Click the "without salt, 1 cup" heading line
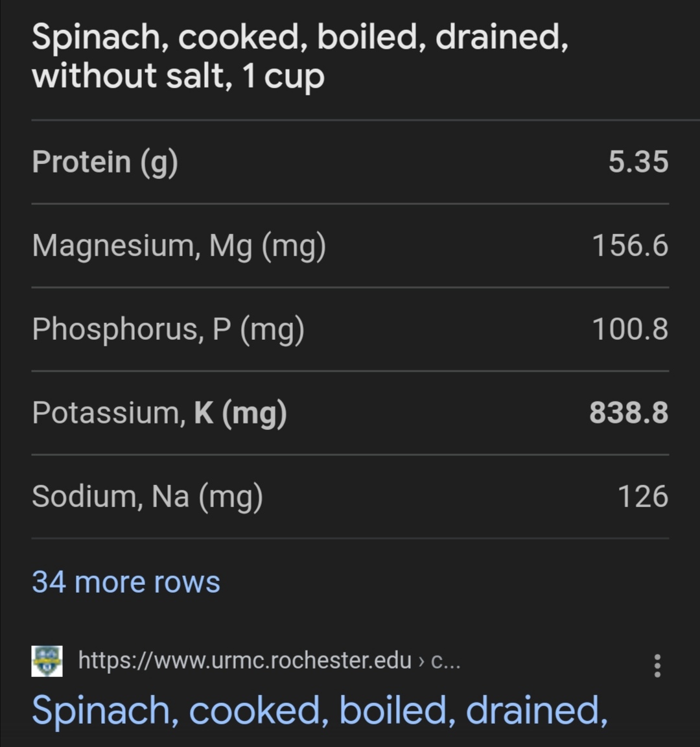Viewport: 700px width, 747px height. pyautogui.click(x=178, y=77)
